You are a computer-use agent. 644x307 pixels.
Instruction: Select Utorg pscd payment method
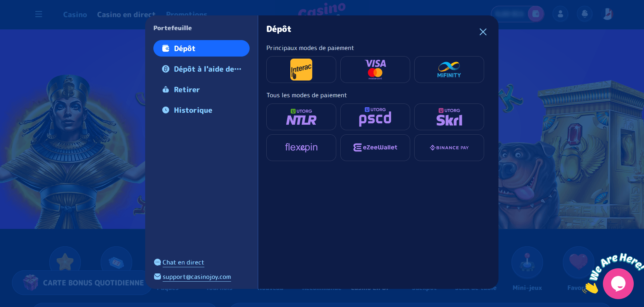tap(375, 117)
